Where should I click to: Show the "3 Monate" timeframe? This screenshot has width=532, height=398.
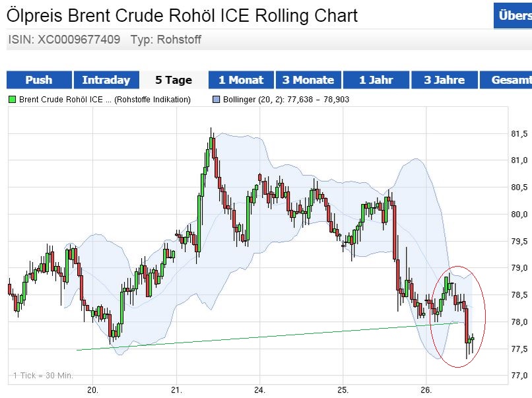(x=308, y=80)
